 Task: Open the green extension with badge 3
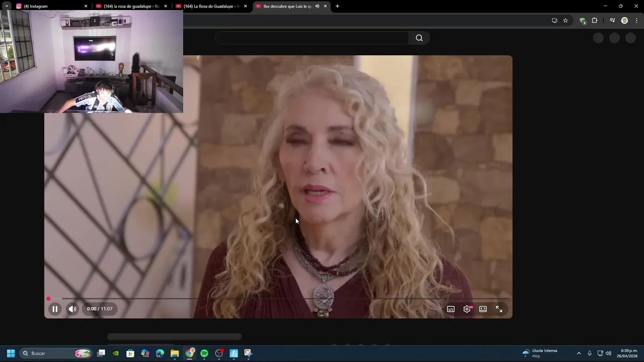pos(583,21)
